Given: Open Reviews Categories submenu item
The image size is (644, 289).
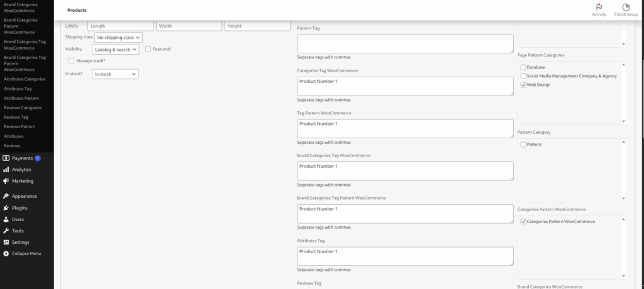Looking at the screenshot, I should pyautogui.click(x=23, y=107).
